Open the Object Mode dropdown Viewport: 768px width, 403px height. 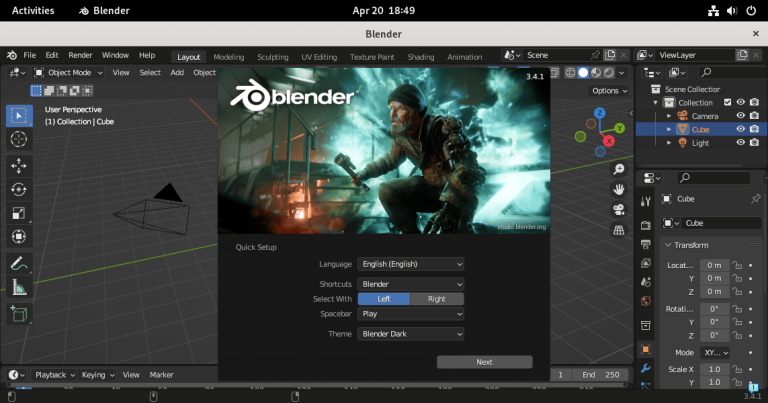coord(69,72)
